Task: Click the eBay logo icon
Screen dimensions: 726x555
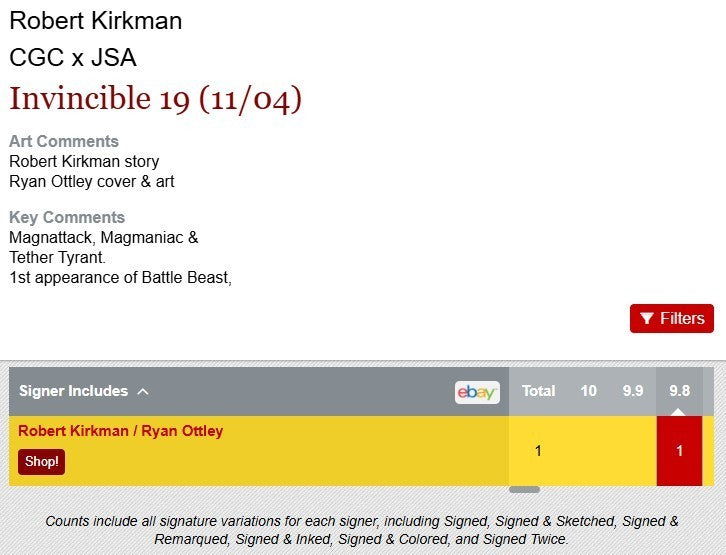Action: coord(477,392)
